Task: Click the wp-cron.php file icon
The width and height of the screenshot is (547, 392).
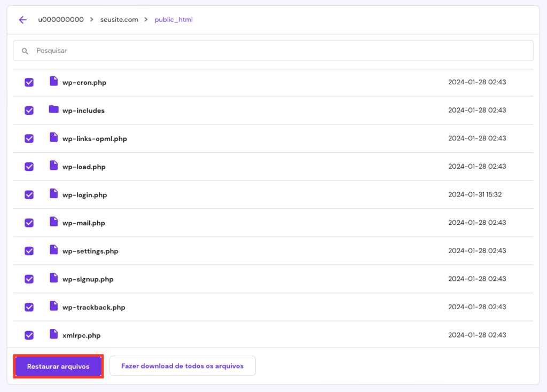Action: (x=53, y=82)
